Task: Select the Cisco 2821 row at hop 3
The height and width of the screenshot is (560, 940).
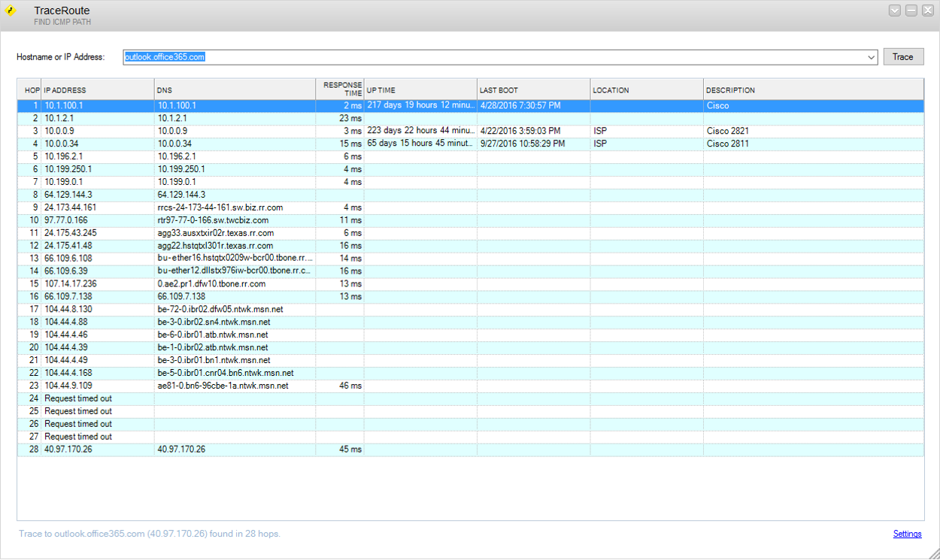Action: [226, 130]
